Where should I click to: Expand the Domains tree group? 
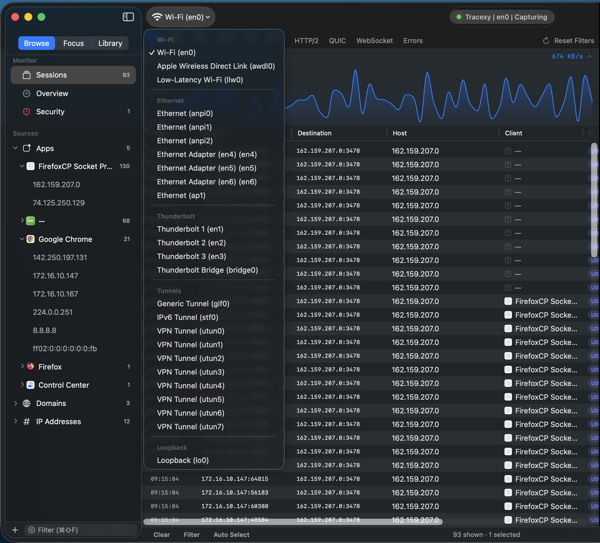(15, 403)
